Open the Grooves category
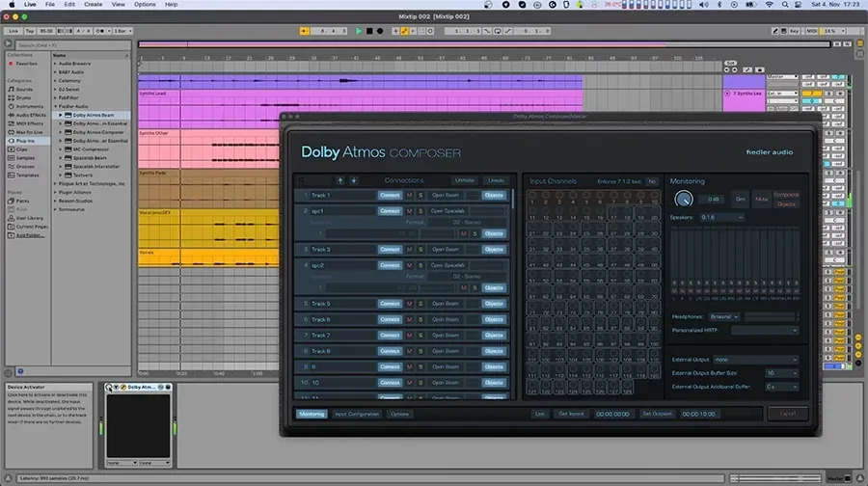Image resolution: width=868 pixels, height=486 pixels. (x=21, y=166)
